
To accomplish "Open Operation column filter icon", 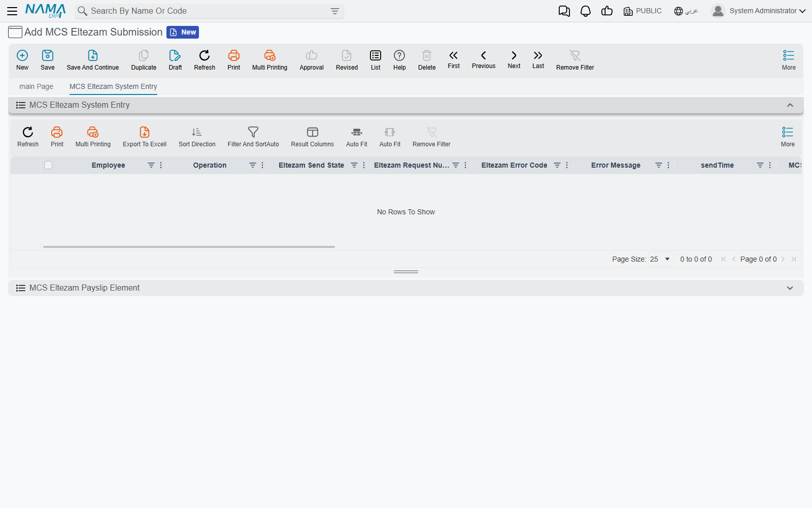I will coord(253,165).
